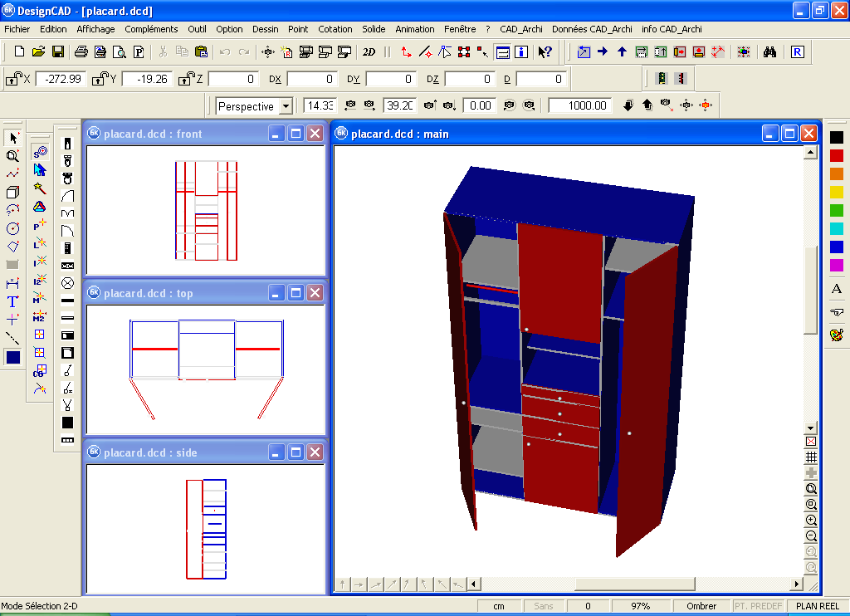Viewport: 850px width, 616px height.
Task: Pick the Text tool in the left toolbar
Action: point(12,301)
